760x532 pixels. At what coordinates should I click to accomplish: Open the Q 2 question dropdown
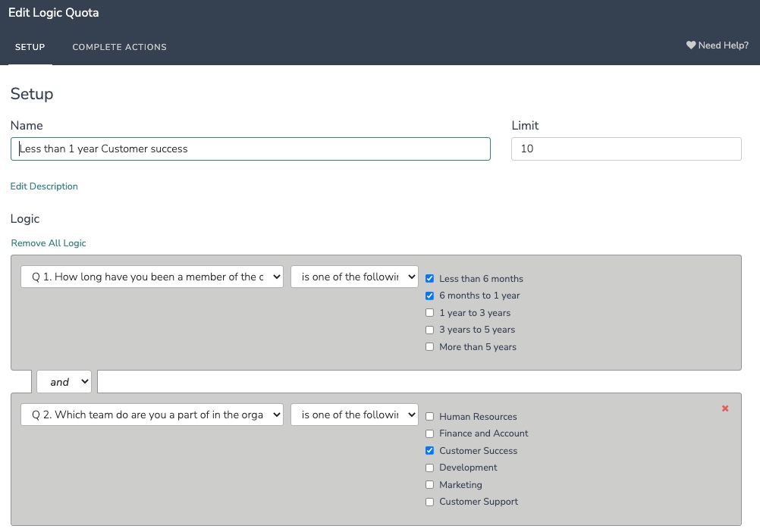coord(152,415)
